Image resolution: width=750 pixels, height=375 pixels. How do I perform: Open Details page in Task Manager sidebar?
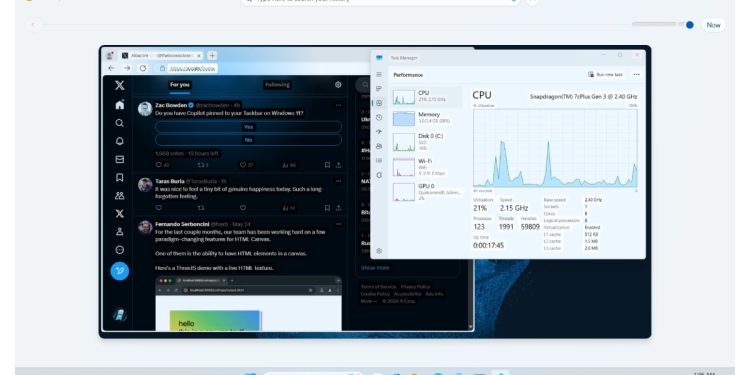(x=379, y=161)
